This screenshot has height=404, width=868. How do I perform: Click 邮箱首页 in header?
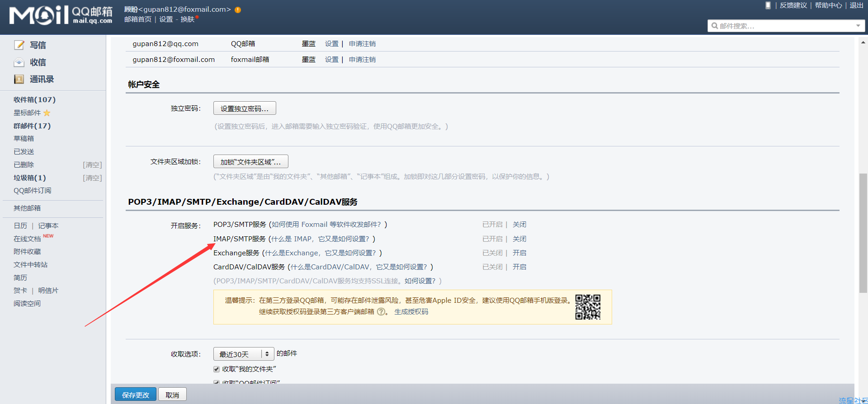pos(138,19)
